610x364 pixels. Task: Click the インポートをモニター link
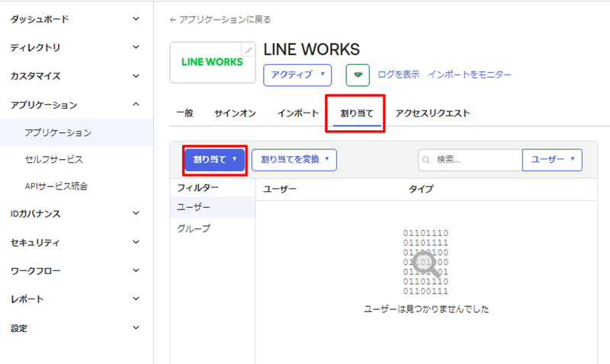click(x=470, y=75)
